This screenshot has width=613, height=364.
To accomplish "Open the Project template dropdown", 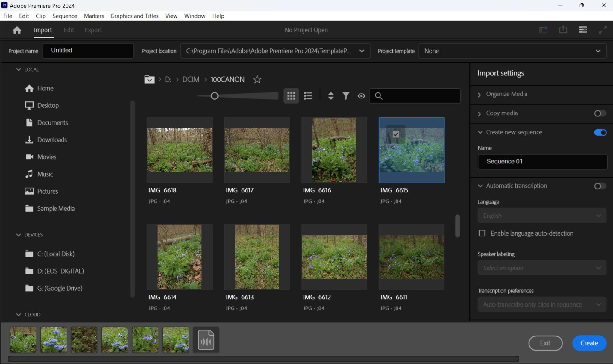I will click(x=512, y=51).
